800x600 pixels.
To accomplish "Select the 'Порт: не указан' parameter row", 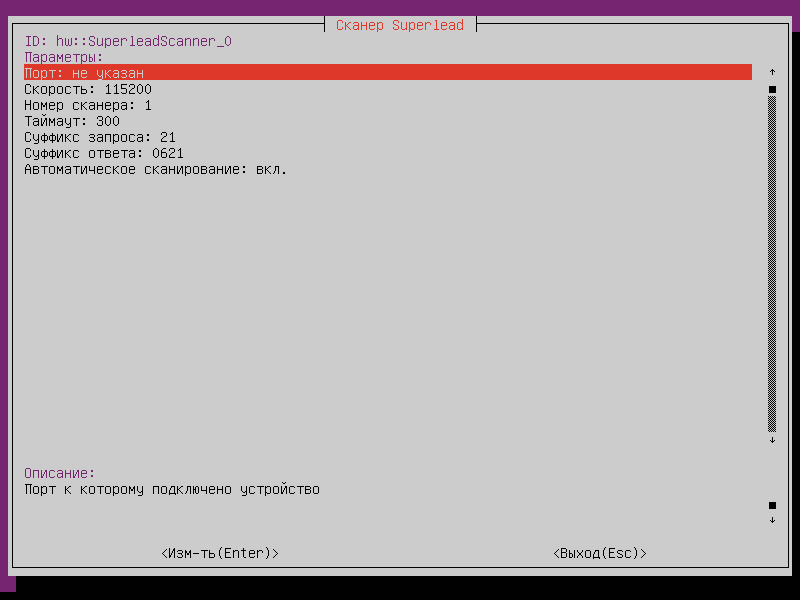I will click(x=388, y=72).
